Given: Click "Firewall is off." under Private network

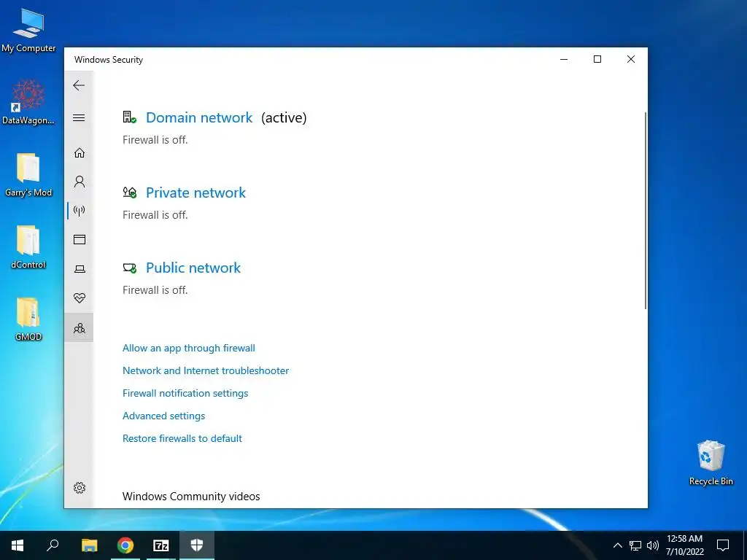Looking at the screenshot, I should point(155,215).
